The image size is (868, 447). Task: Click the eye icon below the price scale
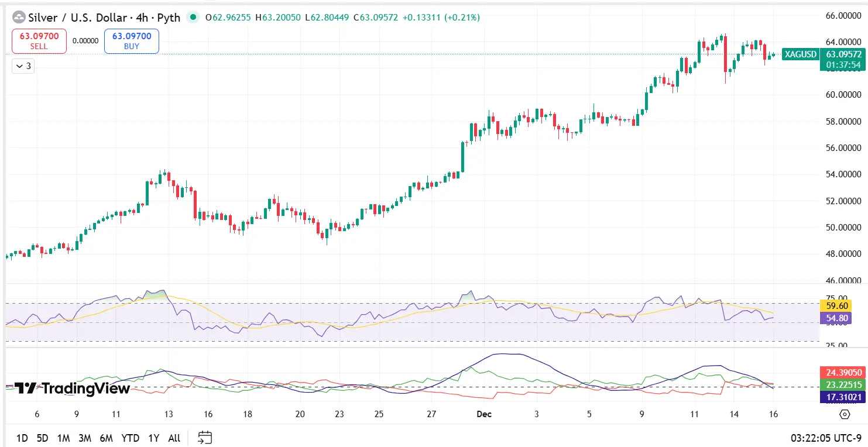(x=844, y=414)
